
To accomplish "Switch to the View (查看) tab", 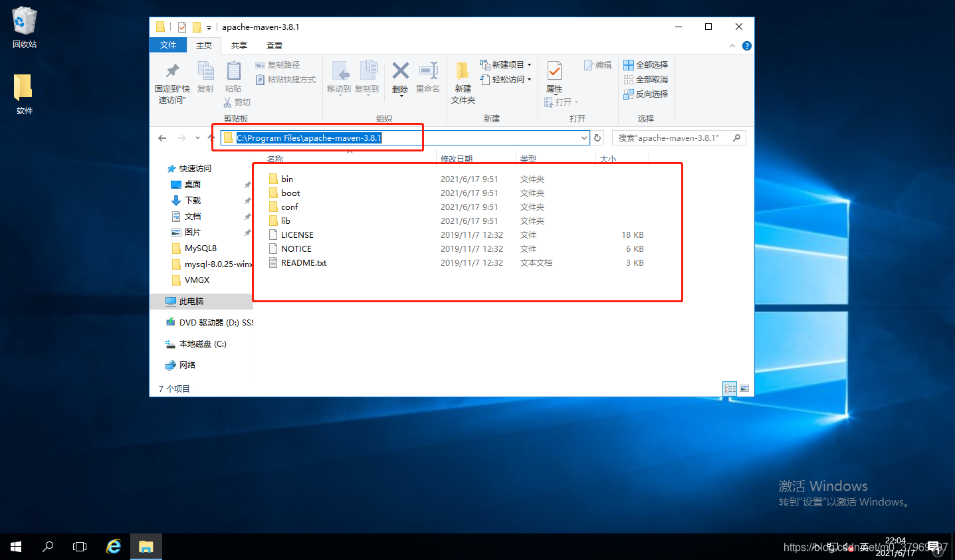I will tap(274, 46).
